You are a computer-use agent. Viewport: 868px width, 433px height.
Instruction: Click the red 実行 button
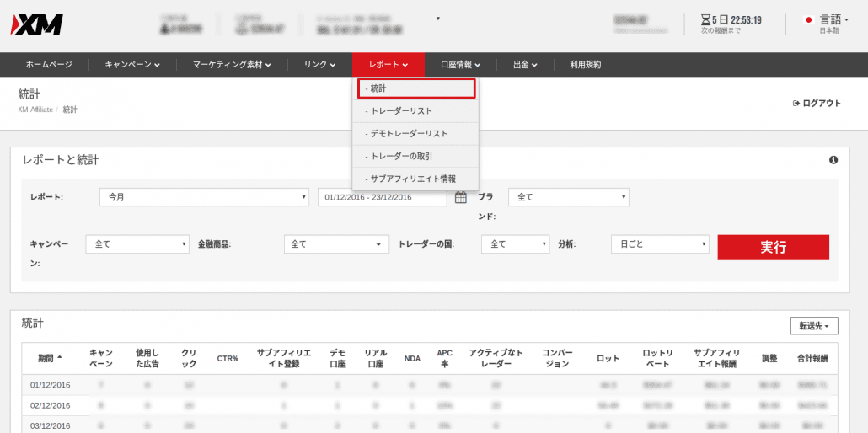point(774,248)
